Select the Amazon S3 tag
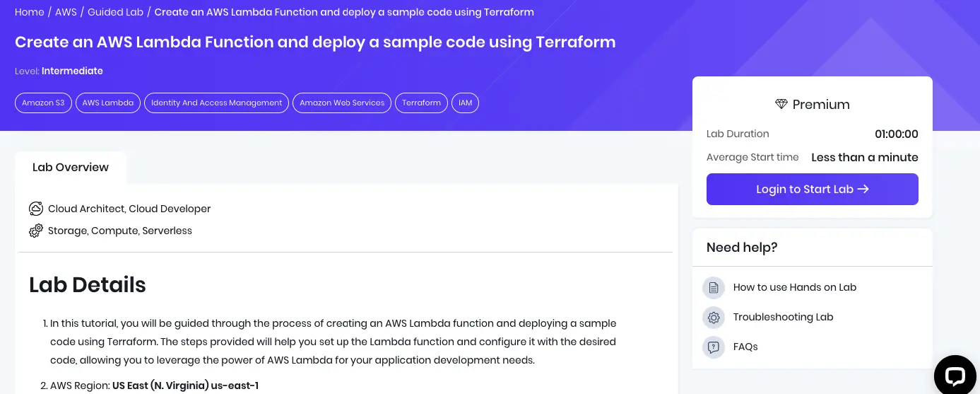Screen dimensions: 980x394 coord(43,103)
